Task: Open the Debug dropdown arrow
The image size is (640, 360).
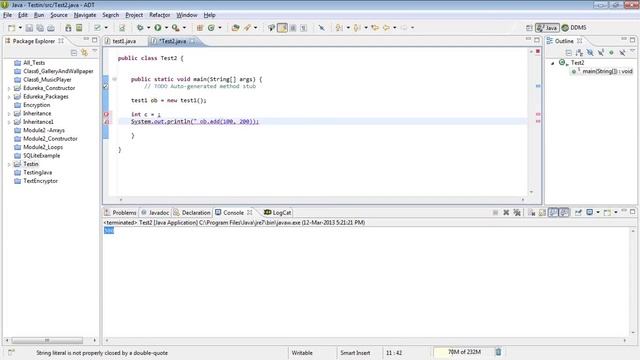Action: 148,28
